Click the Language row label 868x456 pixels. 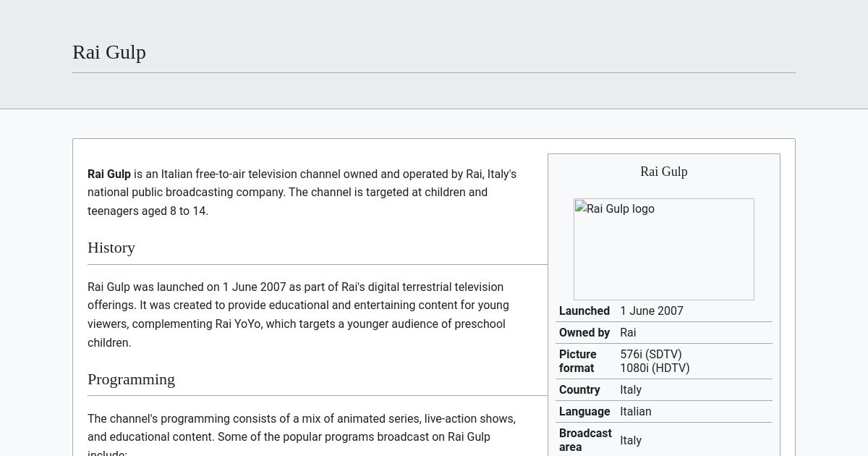pos(584,411)
